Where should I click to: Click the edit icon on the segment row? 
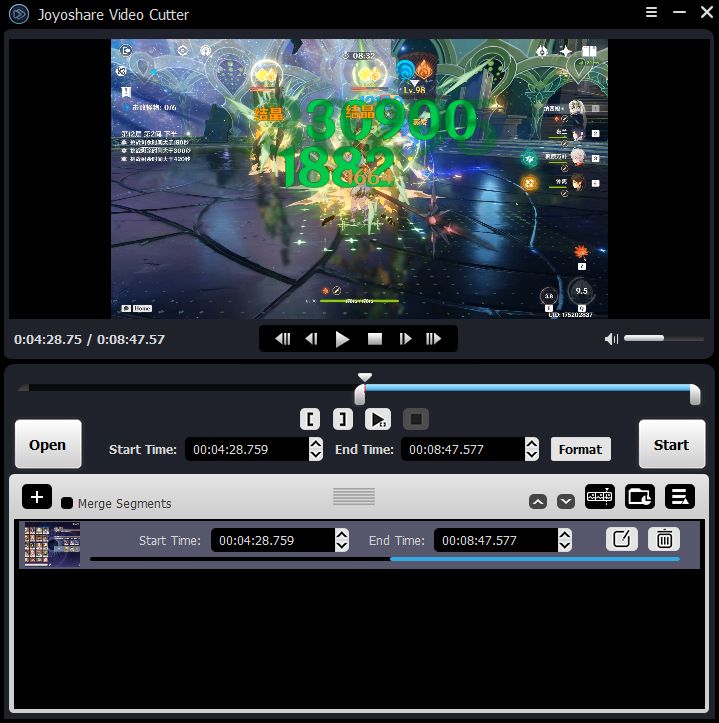click(621, 540)
